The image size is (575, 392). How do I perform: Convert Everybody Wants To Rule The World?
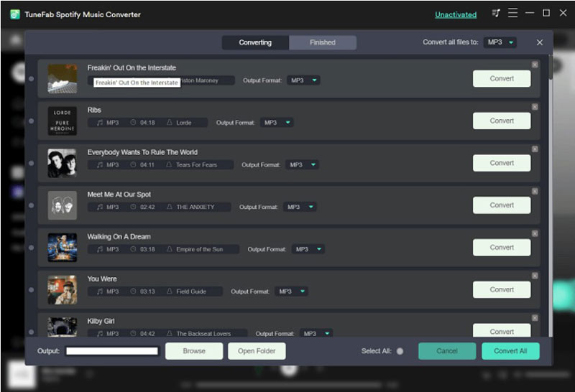coord(501,163)
